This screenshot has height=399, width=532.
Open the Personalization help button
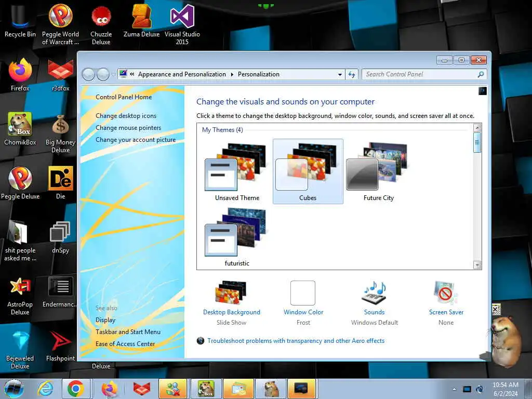[x=483, y=90]
